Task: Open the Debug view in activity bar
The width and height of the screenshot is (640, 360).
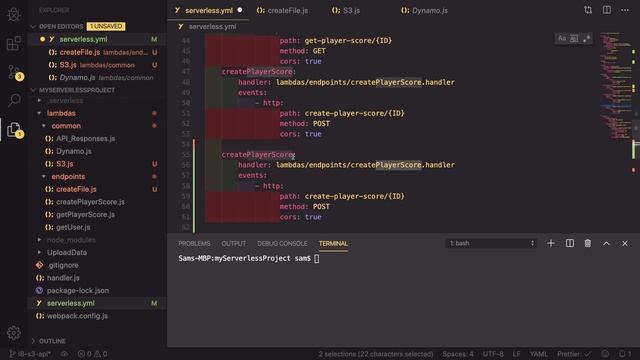Action: (x=13, y=15)
